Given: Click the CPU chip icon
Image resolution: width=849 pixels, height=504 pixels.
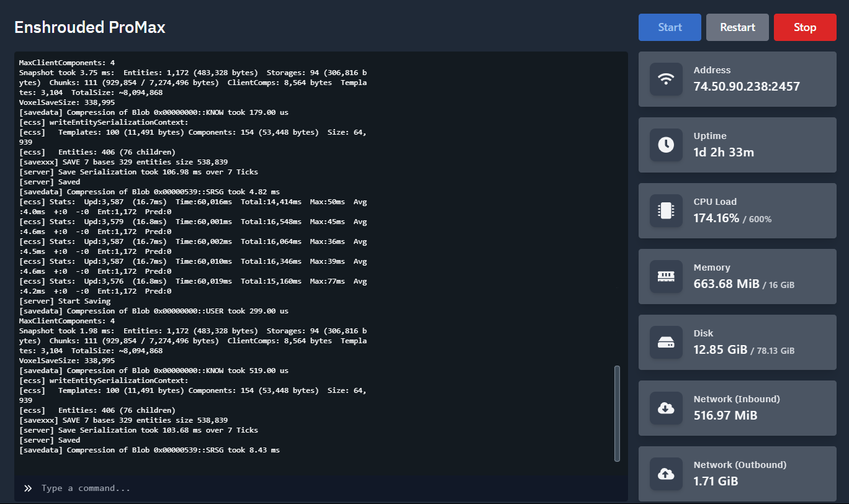Looking at the screenshot, I should (666, 211).
